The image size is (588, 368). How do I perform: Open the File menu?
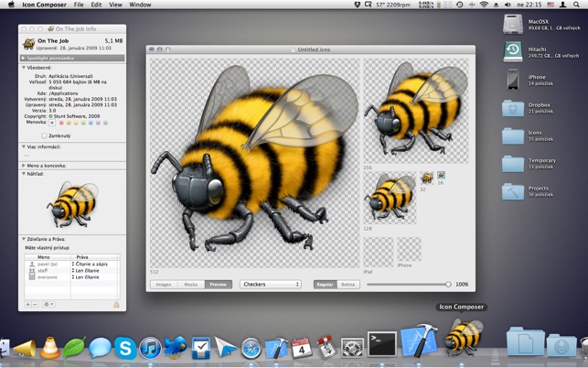[x=79, y=5]
